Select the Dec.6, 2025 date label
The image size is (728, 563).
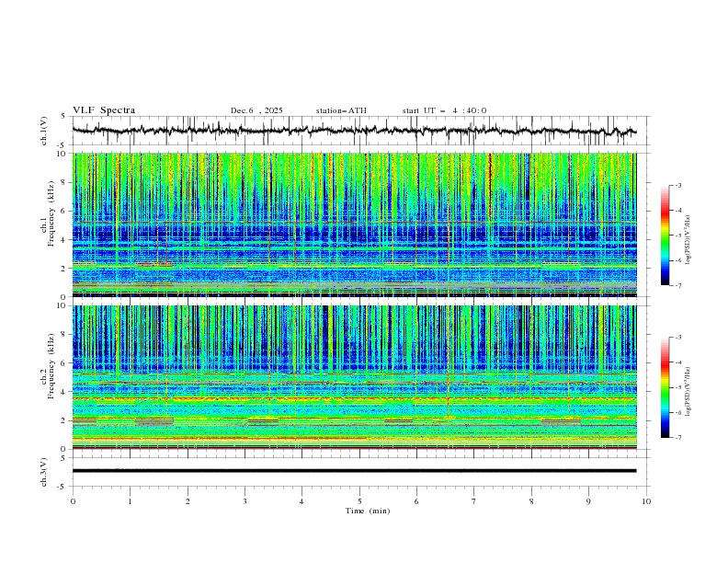pos(256,110)
